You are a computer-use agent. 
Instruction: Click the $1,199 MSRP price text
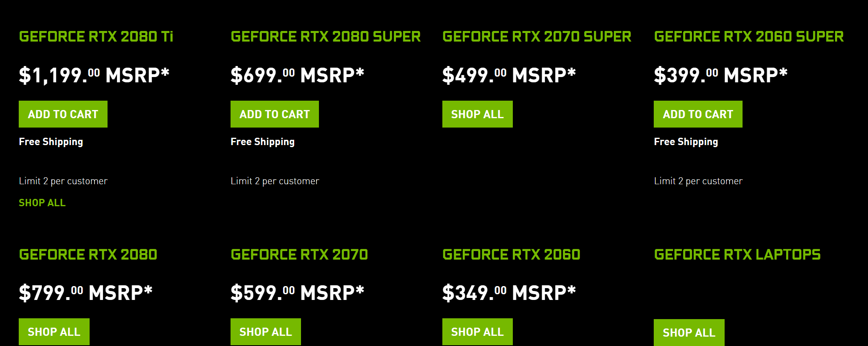pos(94,75)
